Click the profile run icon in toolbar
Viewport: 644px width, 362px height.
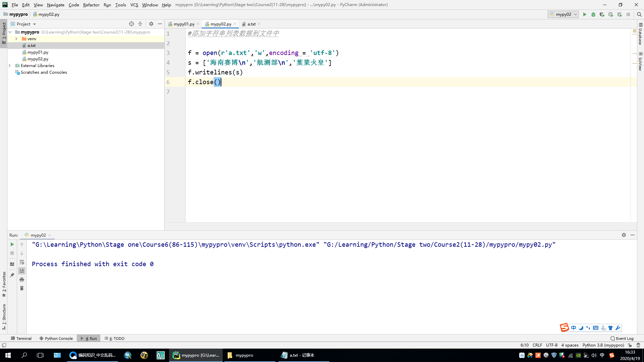click(611, 14)
